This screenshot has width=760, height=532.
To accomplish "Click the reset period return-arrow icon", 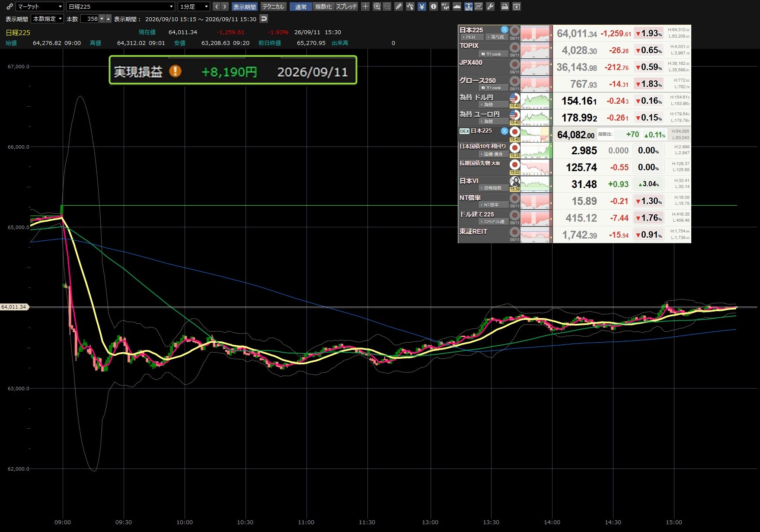I will pyautogui.click(x=264, y=19).
